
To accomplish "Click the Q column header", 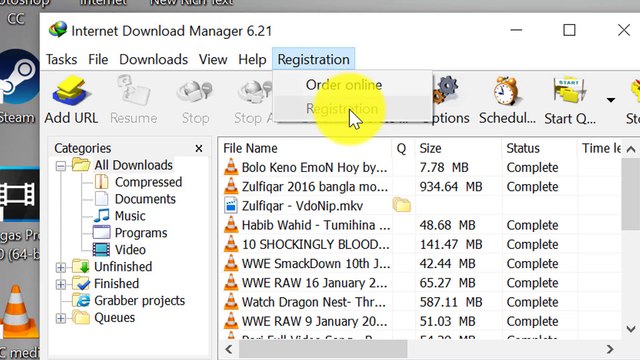I will (x=402, y=148).
